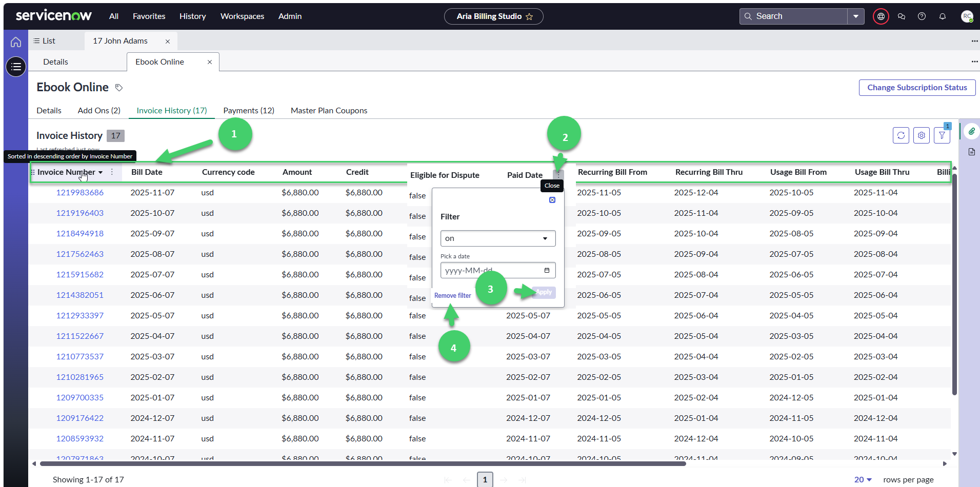Open the All menu
980x487 pixels.
114,16
